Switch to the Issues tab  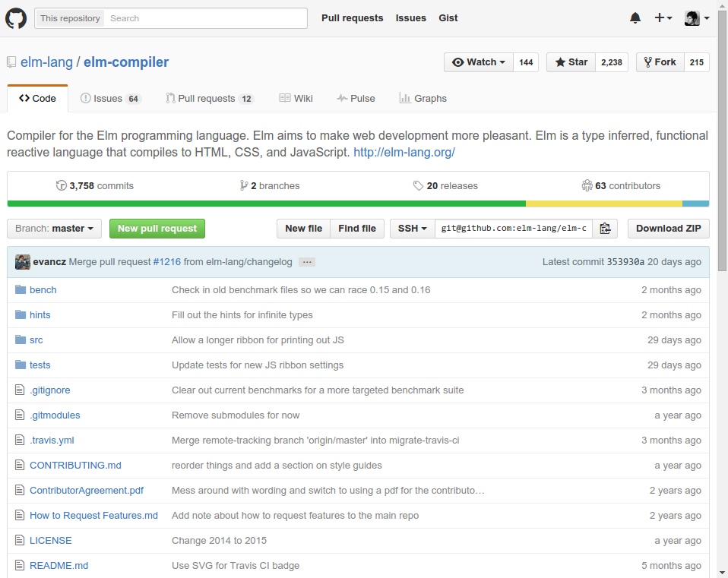pos(110,98)
